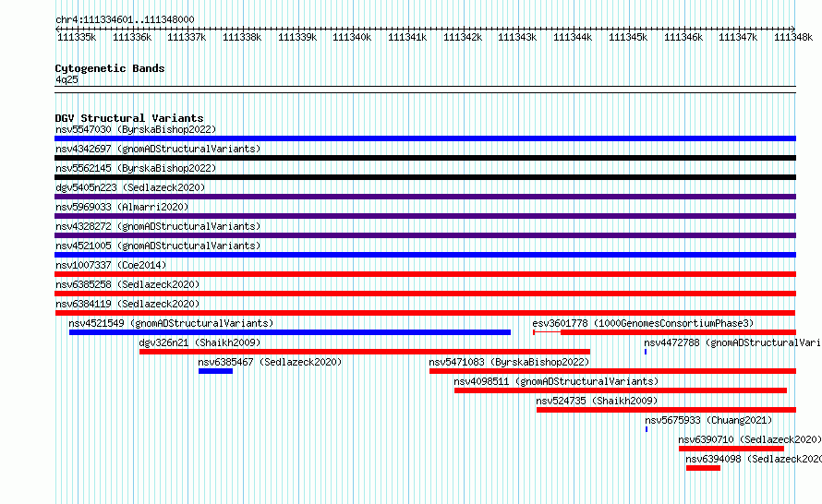The image size is (822, 504).
Task: Select the nsv4328272 (gnomADStructuralVariants) label
Action: tap(158, 226)
